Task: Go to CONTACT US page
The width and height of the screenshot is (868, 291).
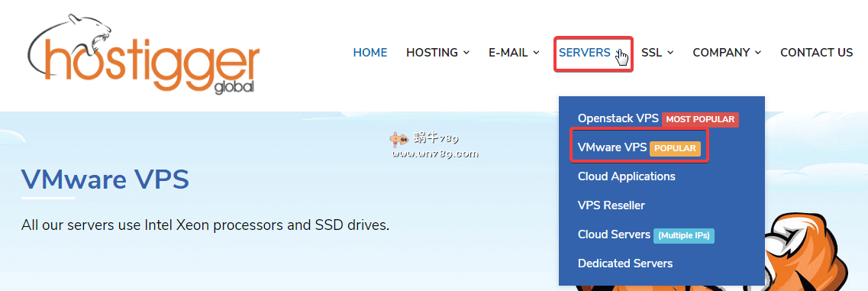Action: (817, 53)
